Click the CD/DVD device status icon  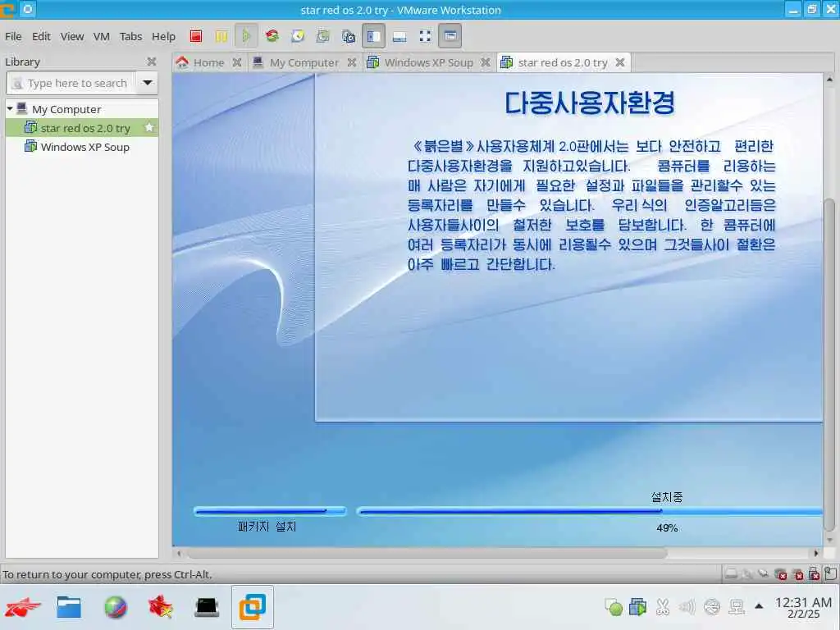point(747,574)
